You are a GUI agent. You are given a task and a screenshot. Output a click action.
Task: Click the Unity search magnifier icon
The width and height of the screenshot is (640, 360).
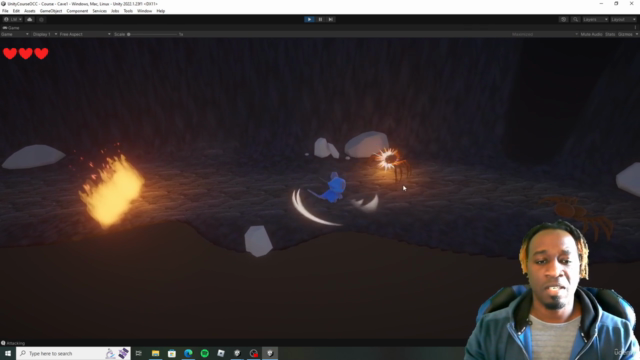[575, 19]
